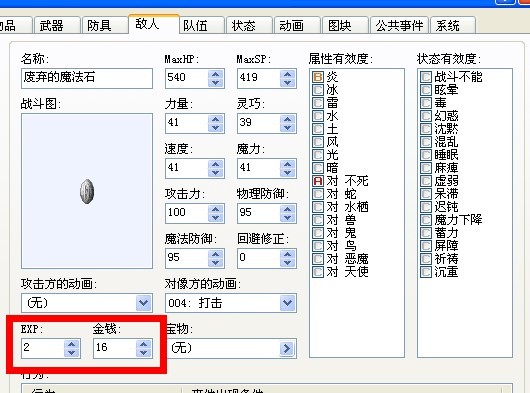Increase 魔法防御 with up arrow
530x393 pixels.
(216, 254)
